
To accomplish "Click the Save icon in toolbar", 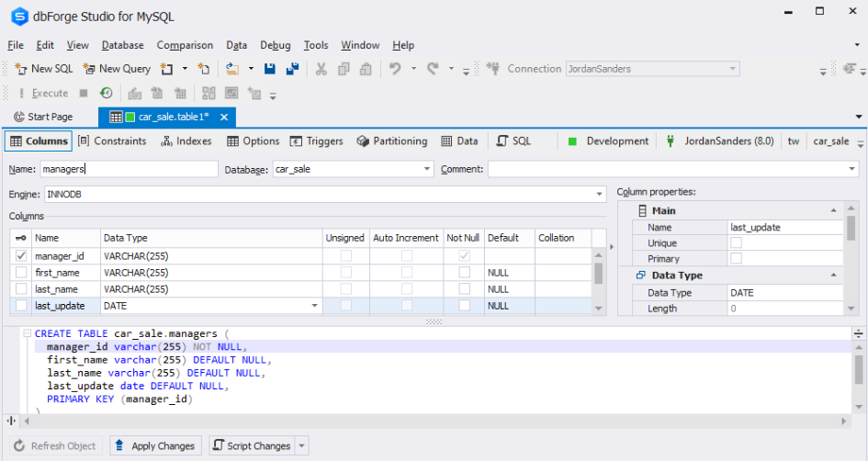I will pos(270,69).
